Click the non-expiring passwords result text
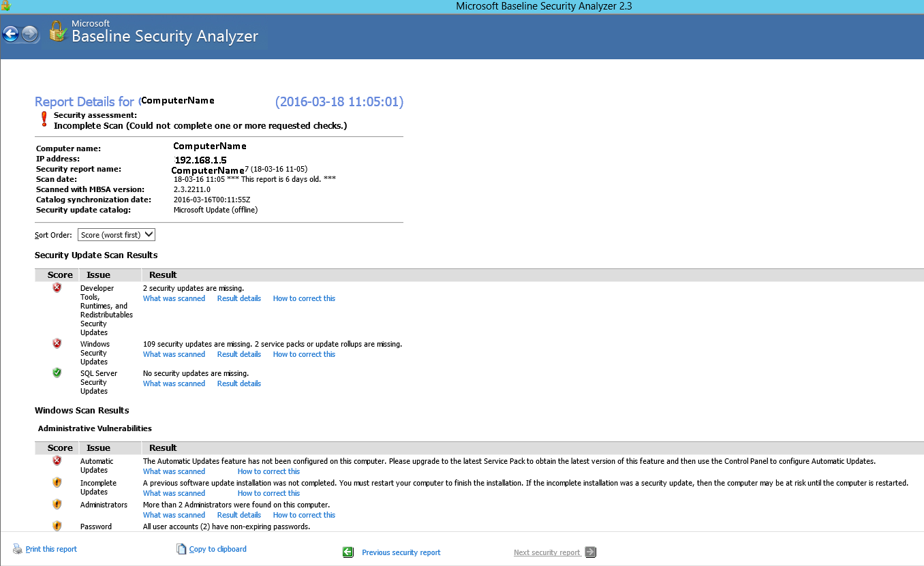 [227, 526]
